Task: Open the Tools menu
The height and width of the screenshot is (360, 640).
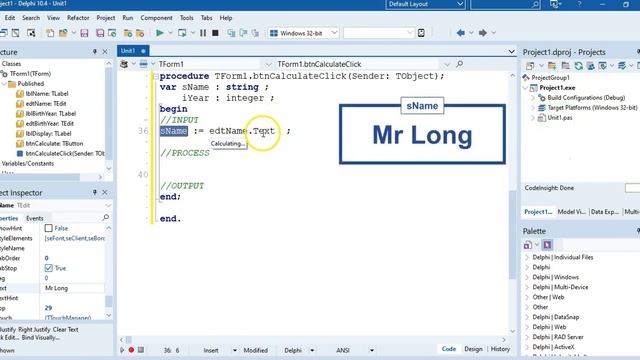Action: tap(187, 18)
